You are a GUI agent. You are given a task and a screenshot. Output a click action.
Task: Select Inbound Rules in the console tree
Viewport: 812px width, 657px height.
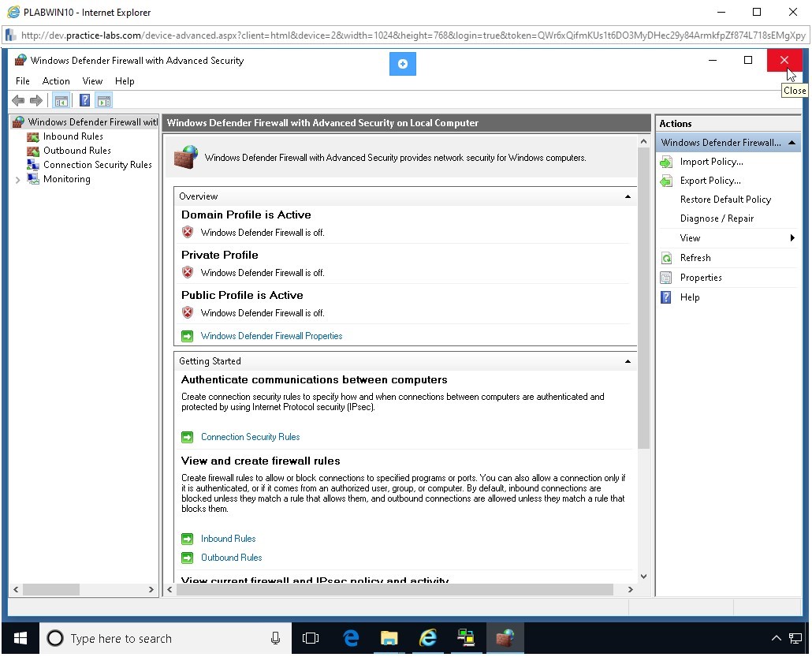pyautogui.click(x=73, y=136)
